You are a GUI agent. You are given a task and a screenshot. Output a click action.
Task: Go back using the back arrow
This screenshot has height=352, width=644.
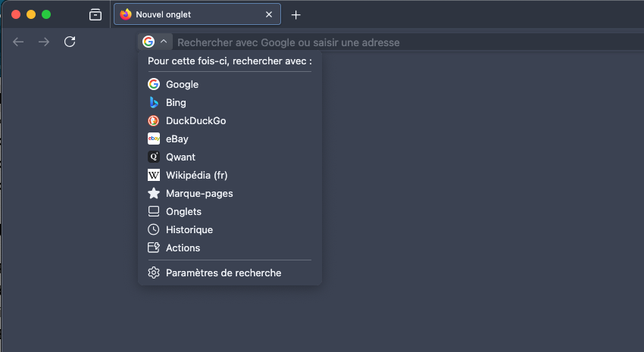(x=18, y=42)
